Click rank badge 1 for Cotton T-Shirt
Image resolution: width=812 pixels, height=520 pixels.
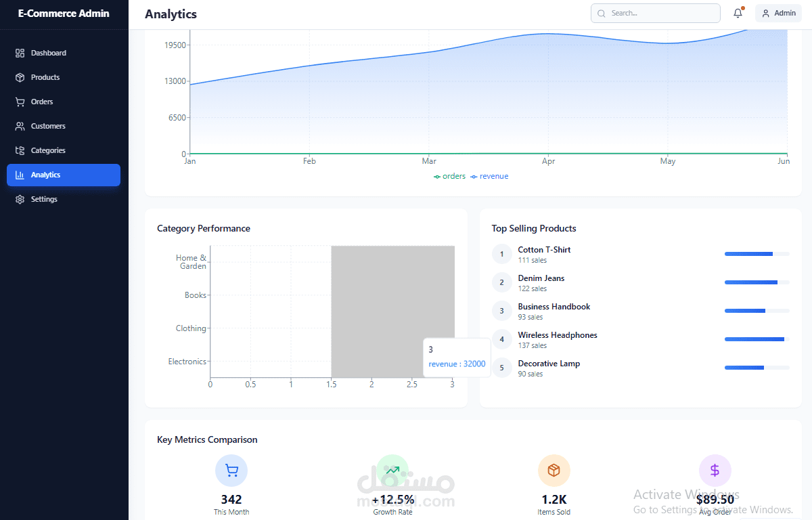click(502, 255)
